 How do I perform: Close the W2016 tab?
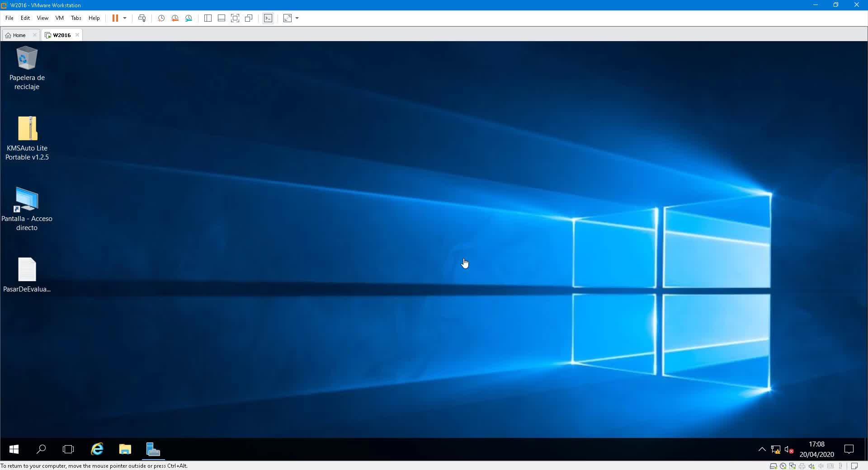77,35
